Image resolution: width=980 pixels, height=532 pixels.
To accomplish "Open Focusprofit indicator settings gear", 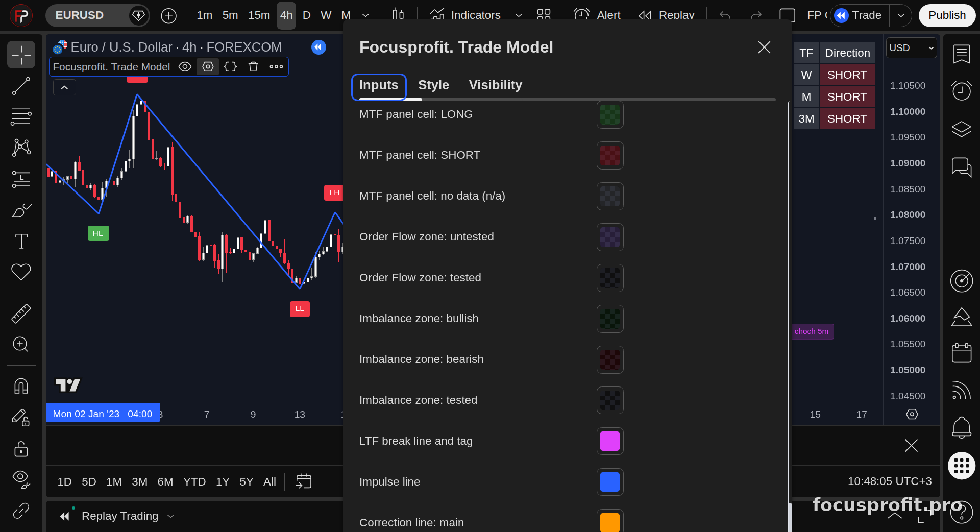I will click(208, 67).
